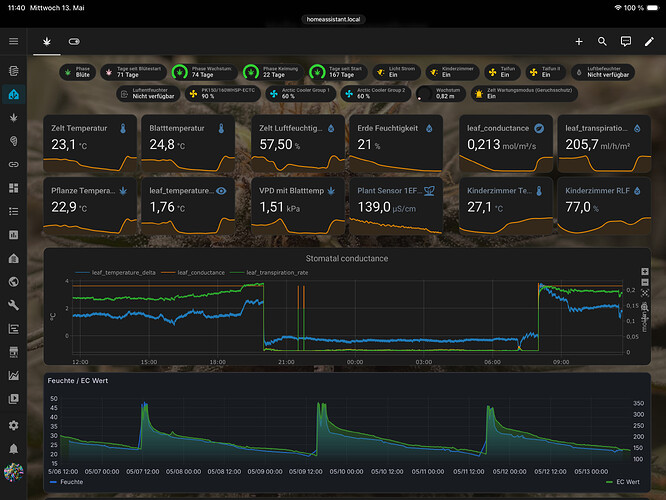Toggle leaf_transpiration_rate series in legend
Screen dimensions: 666x500
pos(269,273)
